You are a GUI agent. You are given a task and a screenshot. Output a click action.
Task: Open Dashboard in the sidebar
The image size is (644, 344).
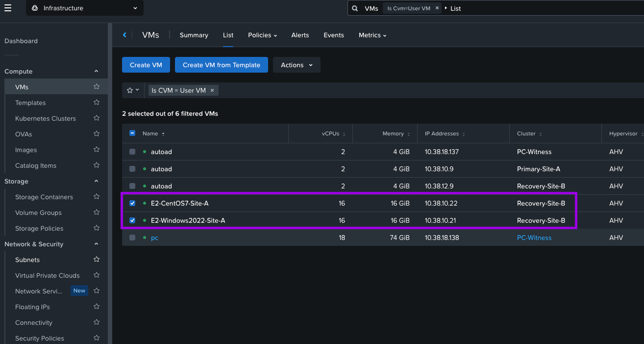[21, 41]
